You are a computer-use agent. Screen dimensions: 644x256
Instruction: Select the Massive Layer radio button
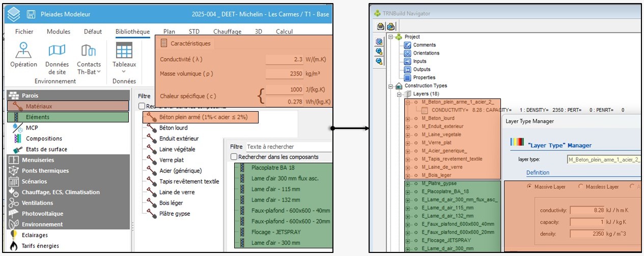point(529,187)
